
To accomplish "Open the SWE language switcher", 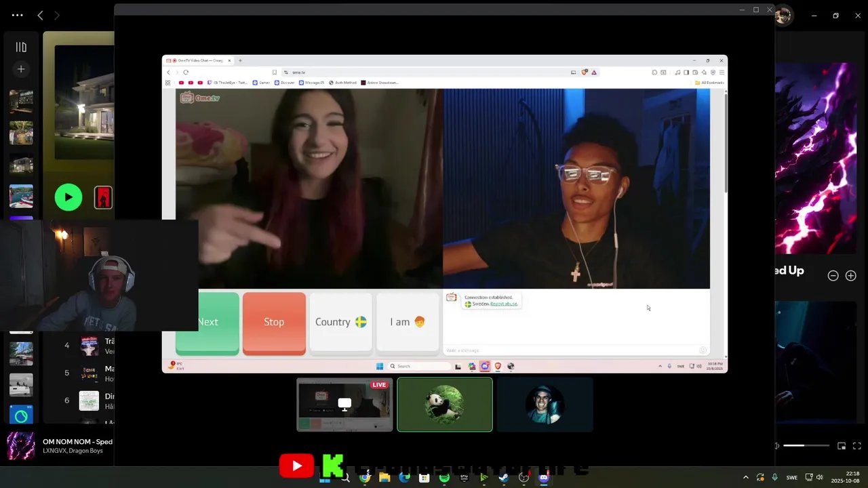I will 792,478.
